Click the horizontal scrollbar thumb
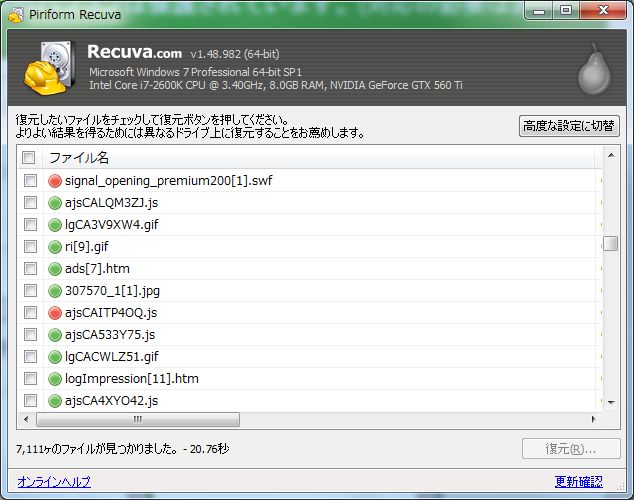This screenshot has width=634, height=500. 138,419
